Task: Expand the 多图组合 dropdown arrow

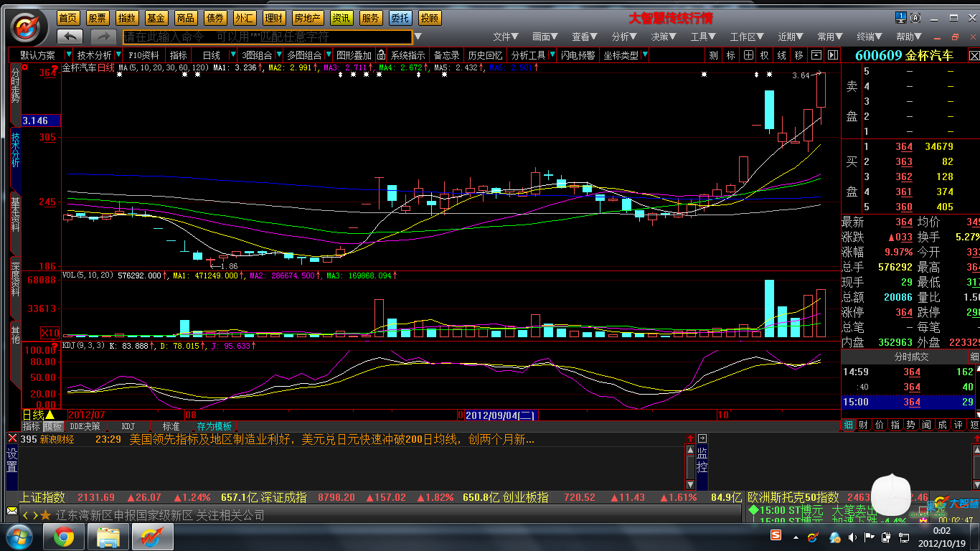Action: pos(329,55)
